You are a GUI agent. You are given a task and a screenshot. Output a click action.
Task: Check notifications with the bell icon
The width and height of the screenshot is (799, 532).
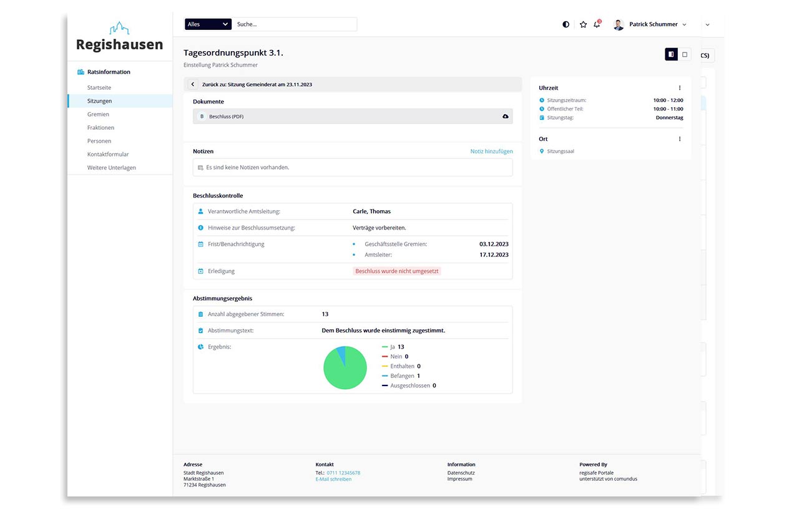597,24
